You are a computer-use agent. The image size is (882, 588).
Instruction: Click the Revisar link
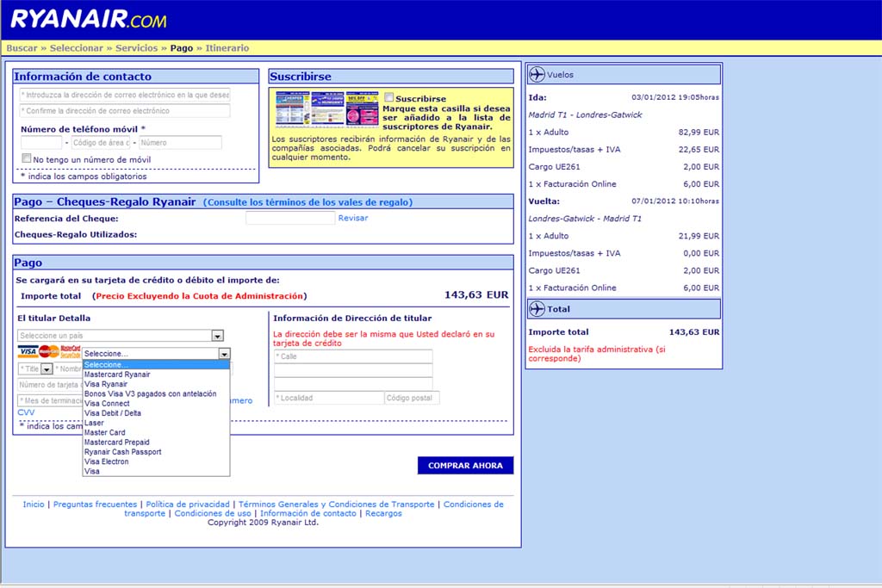click(352, 218)
